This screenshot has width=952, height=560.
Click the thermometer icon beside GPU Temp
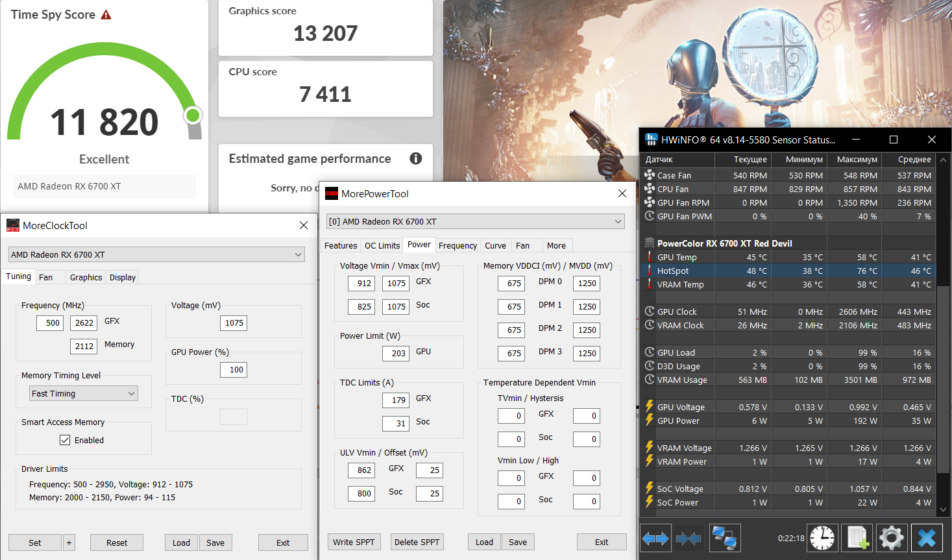click(x=650, y=257)
